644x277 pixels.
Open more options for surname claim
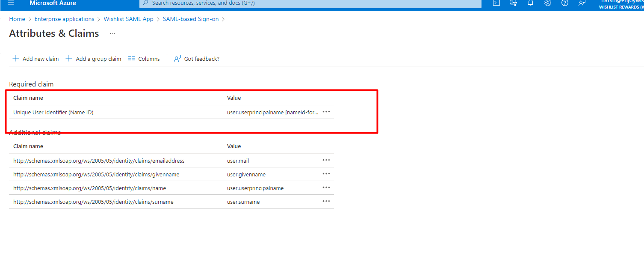click(x=326, y=201)
